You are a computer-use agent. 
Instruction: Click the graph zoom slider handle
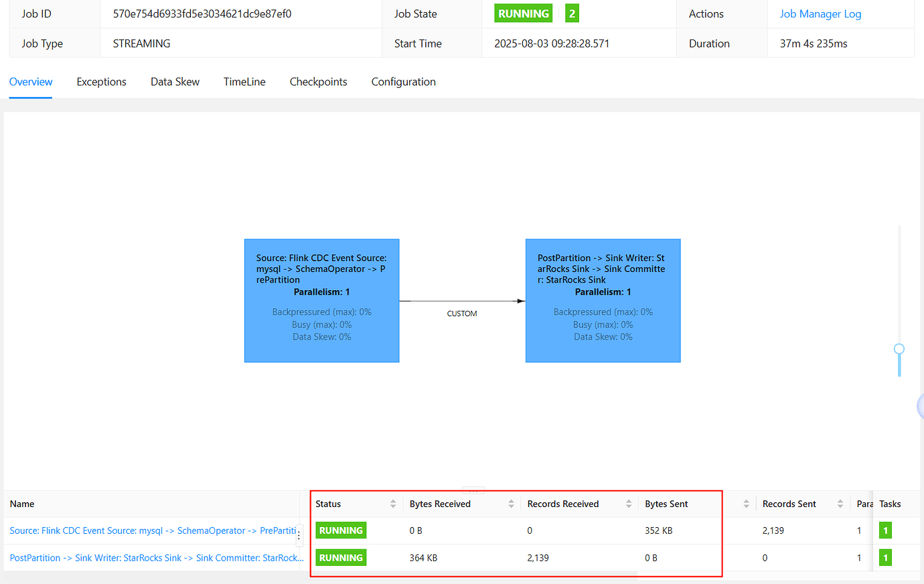click(x=899, y=349)
